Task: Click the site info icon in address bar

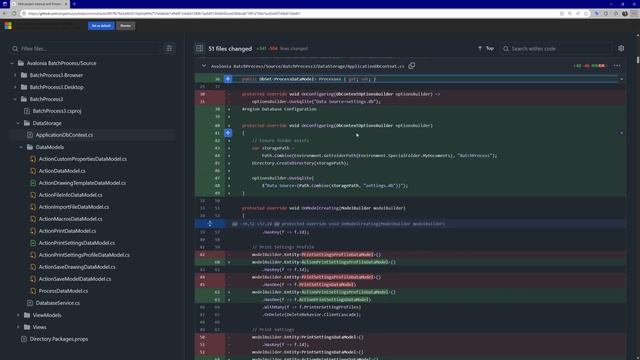Action: [24, 13]
